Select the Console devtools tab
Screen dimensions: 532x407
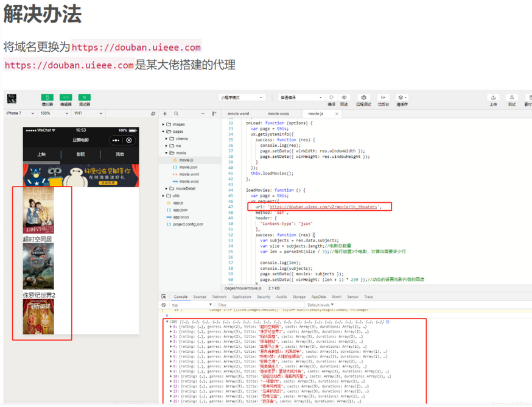click(x=181, y=297)
